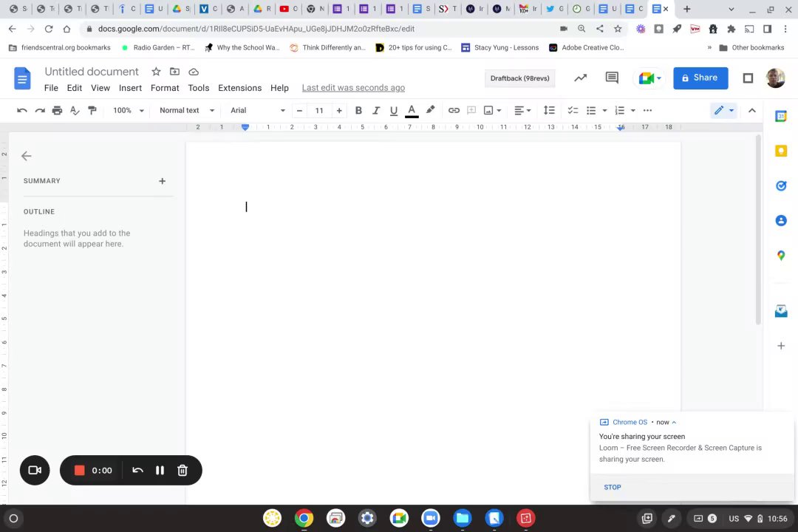Move the document using the folder icon

coord(174,72)
